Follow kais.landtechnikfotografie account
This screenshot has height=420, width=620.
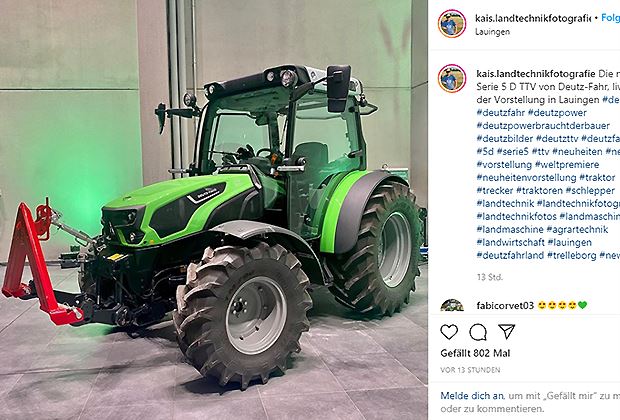click(x=611, y=18)
